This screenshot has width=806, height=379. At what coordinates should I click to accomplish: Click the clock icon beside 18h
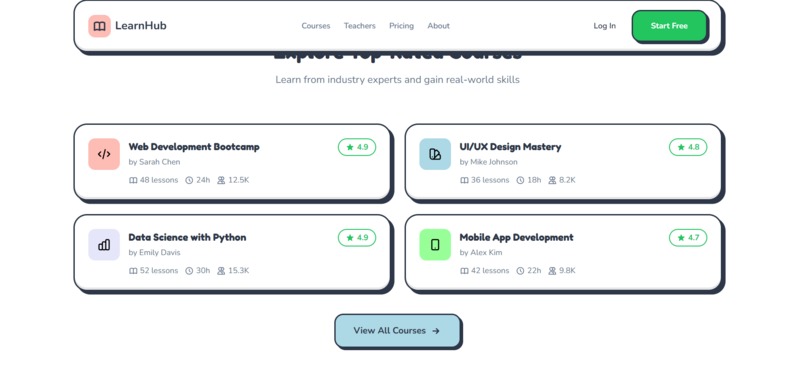[520, 180]
